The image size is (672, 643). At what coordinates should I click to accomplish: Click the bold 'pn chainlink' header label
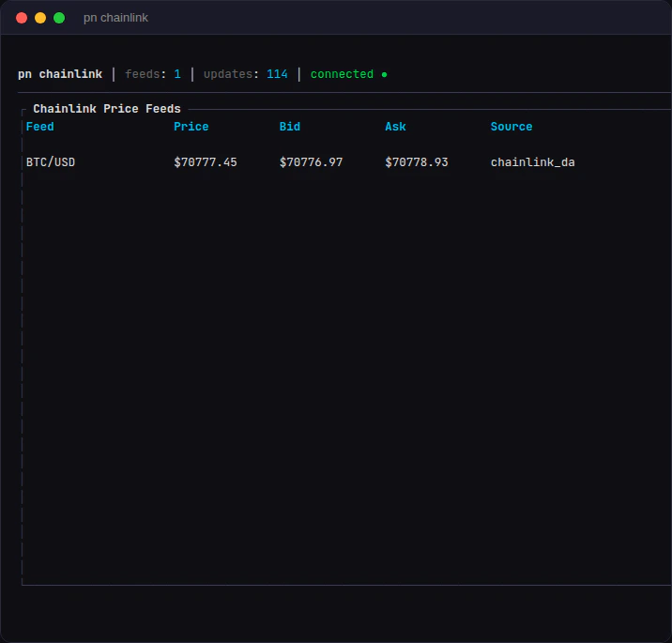pos(60,74)
